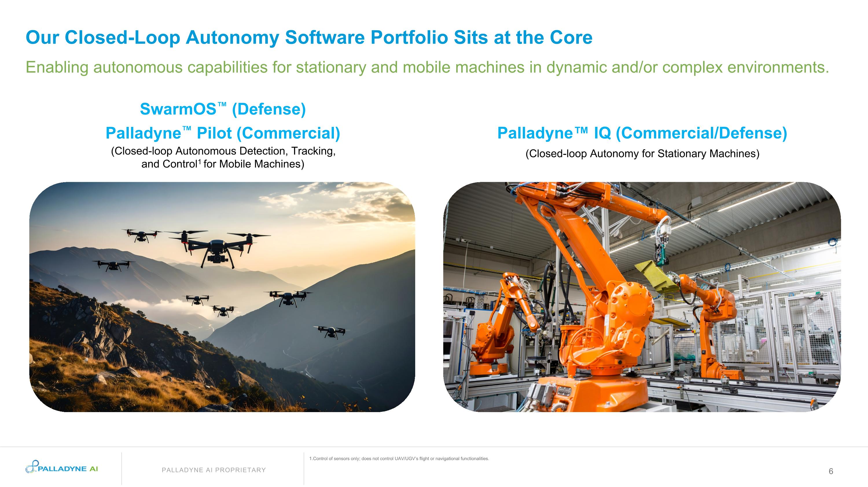Click the slide title about Closed-Loop Autonomy

tap(309, 37)
